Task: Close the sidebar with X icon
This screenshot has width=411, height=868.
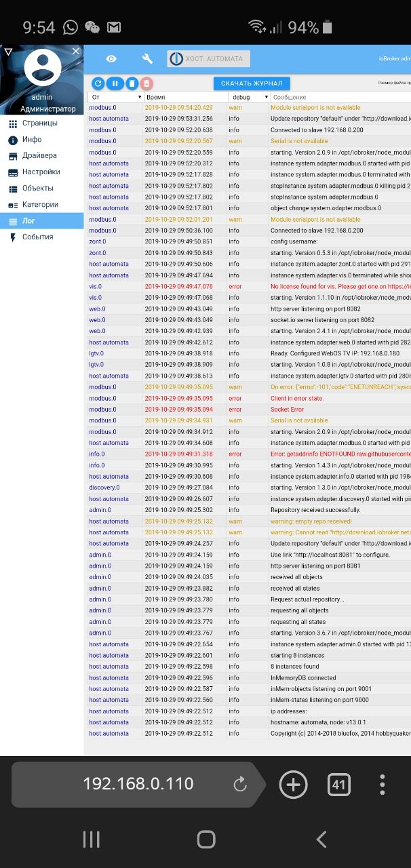Action: pyautogui.click(x=76, y=51)
